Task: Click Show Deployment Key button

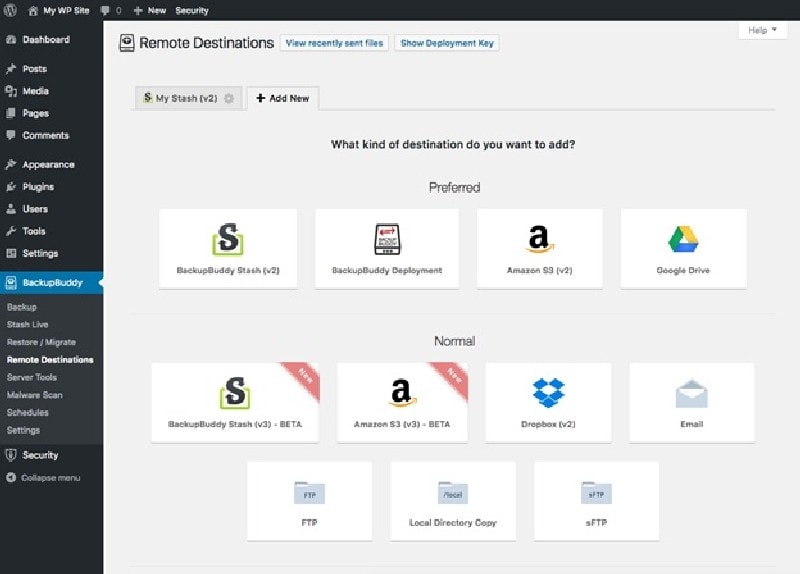Action: pos(447,43)
